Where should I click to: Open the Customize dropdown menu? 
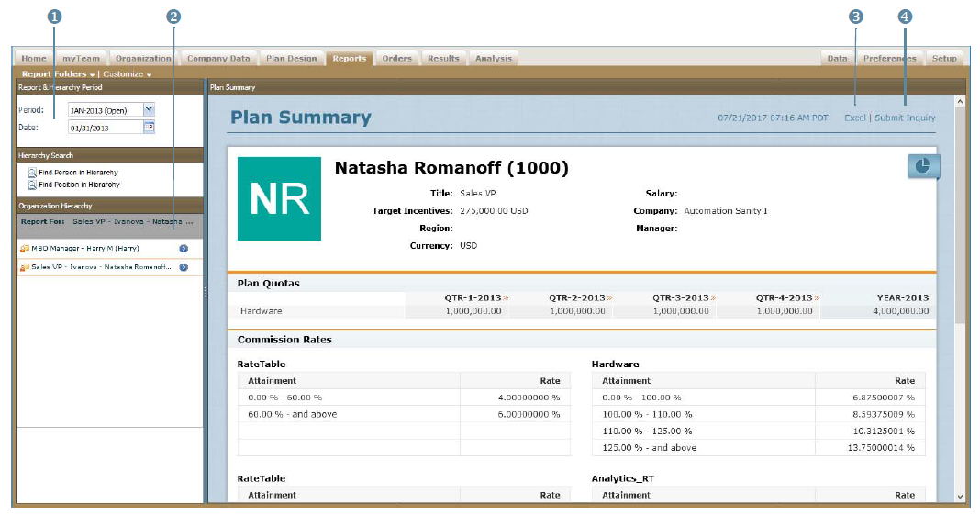[128, 73]
